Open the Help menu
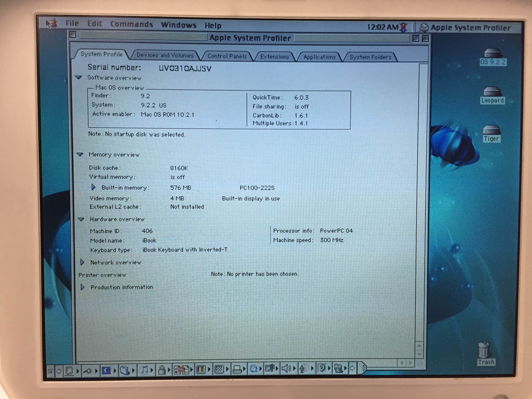Viewport: 532px width, 399px height. [213, 25]
